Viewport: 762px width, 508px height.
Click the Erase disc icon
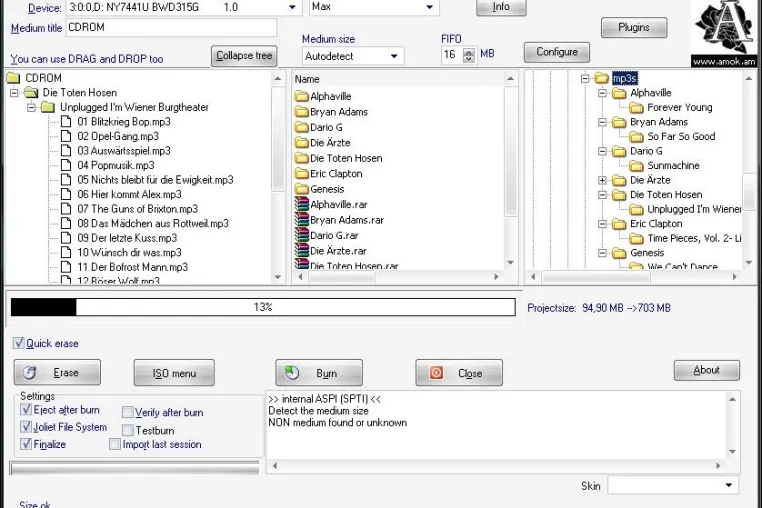coord(30,373)
